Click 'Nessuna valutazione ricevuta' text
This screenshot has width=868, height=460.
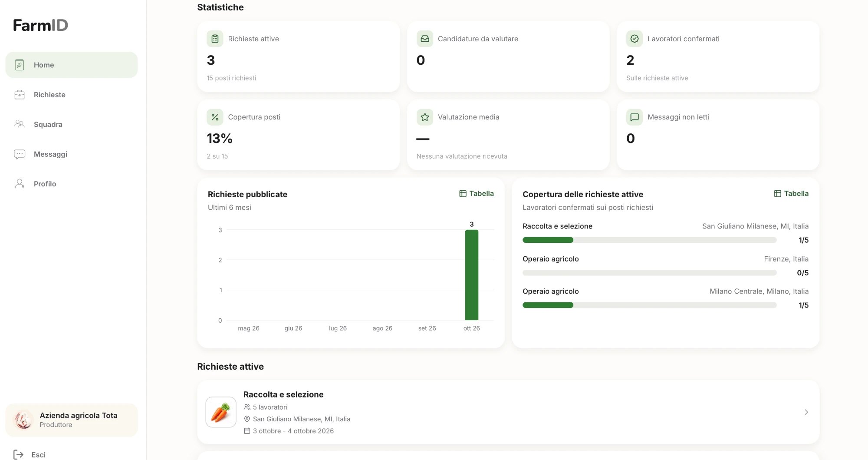462,156
